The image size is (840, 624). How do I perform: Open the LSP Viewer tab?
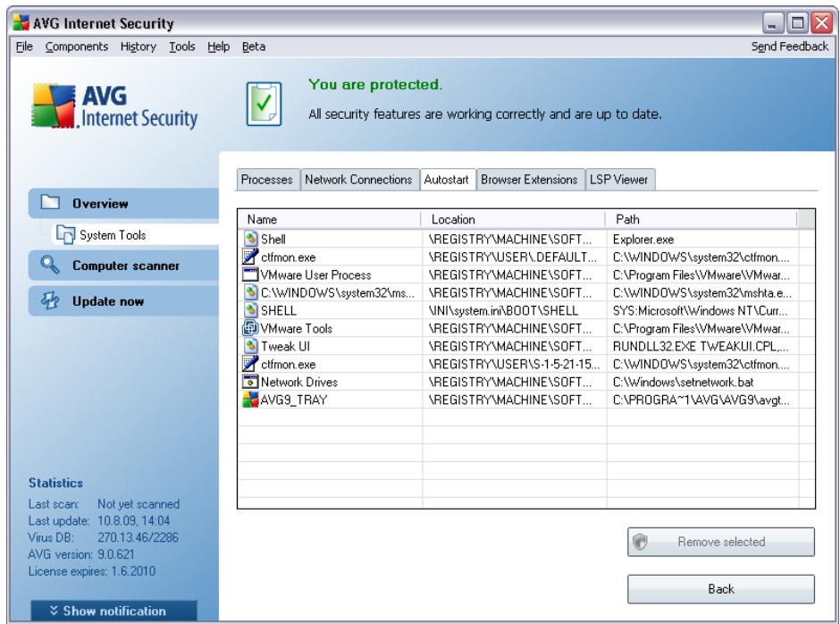(x=618, y=180)
